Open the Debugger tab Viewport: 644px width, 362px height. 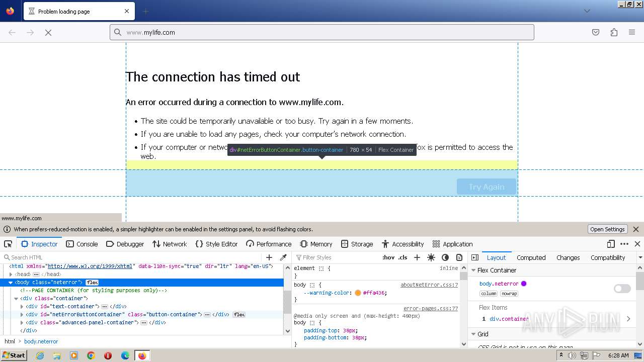pyautogui.click(x=125, y=244)
